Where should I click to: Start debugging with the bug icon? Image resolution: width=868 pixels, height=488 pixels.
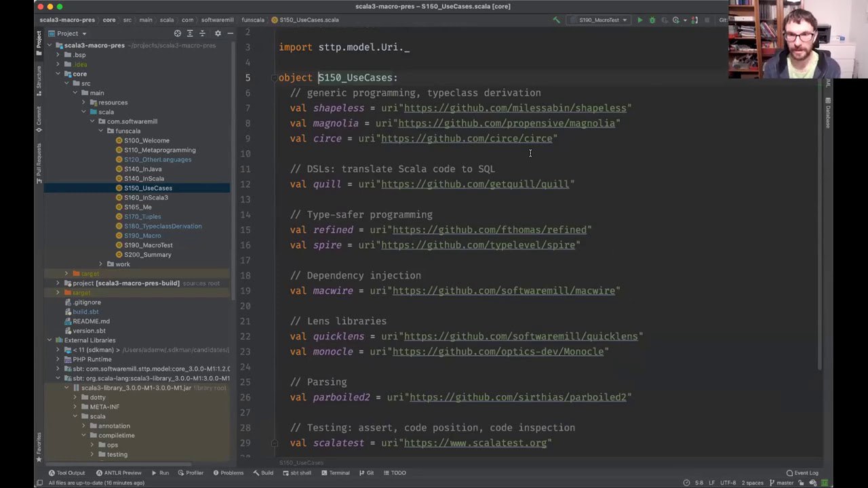[652, 20]
